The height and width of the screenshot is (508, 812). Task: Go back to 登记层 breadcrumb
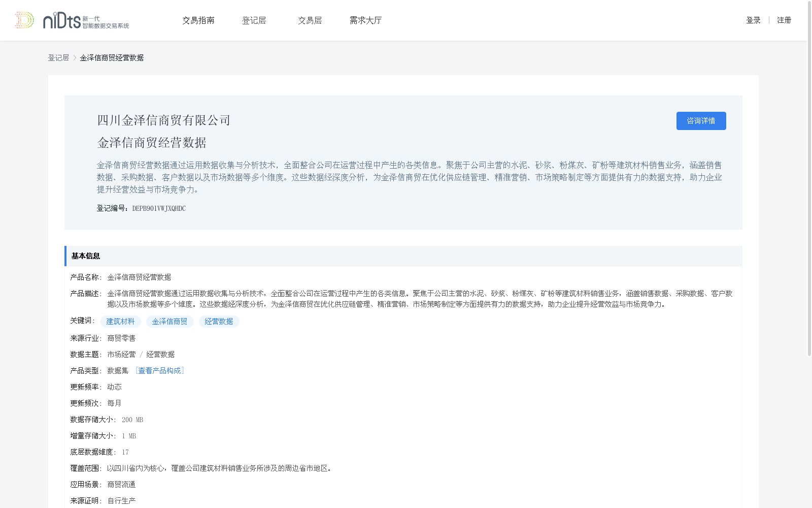pos(58,58)
